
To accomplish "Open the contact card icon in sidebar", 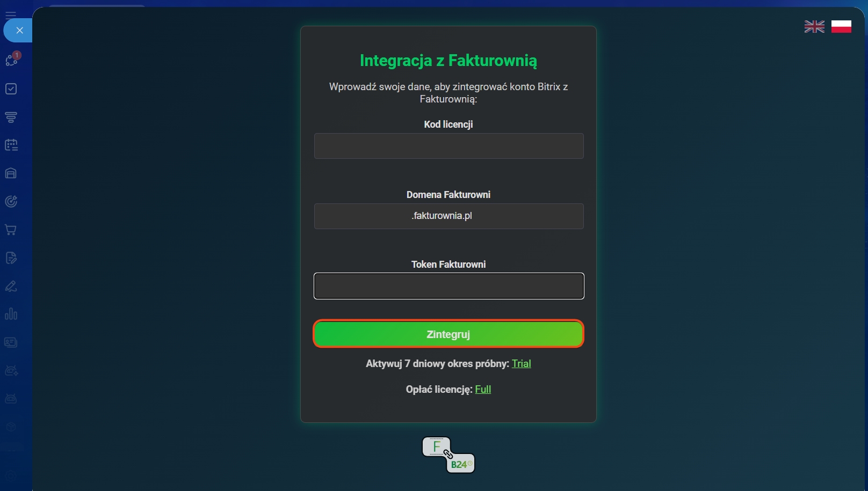I will pos(11,342).
